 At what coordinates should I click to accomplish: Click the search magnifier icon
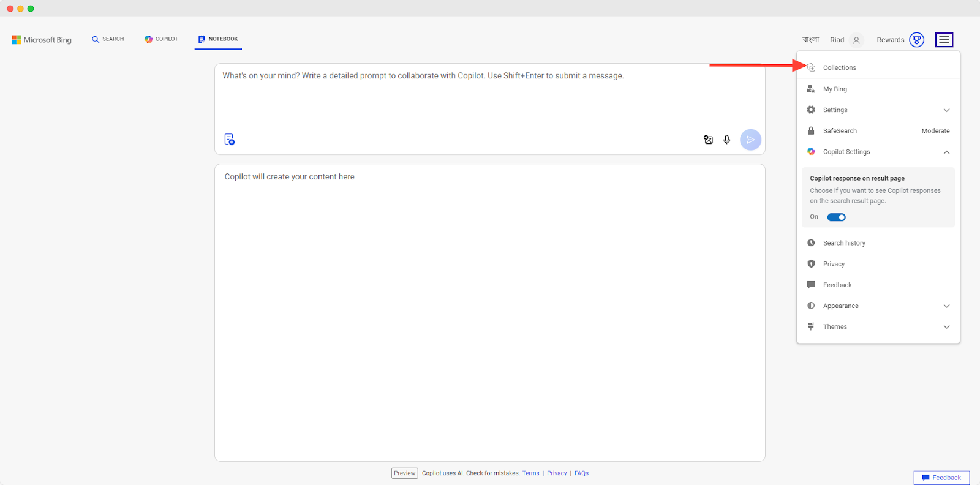coord(96,39)
